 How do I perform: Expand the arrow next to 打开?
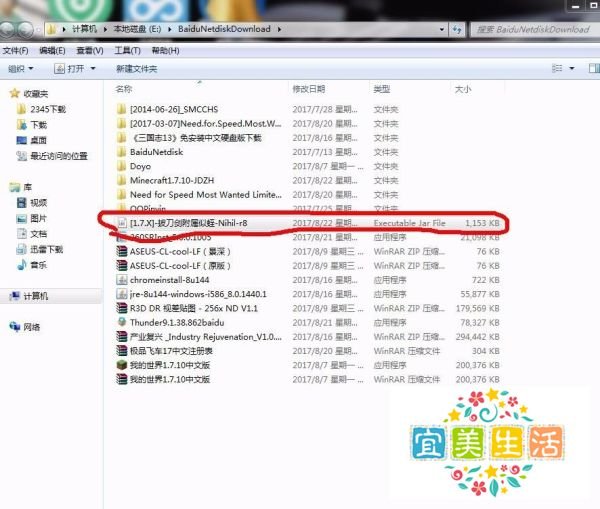coord(93,69)
